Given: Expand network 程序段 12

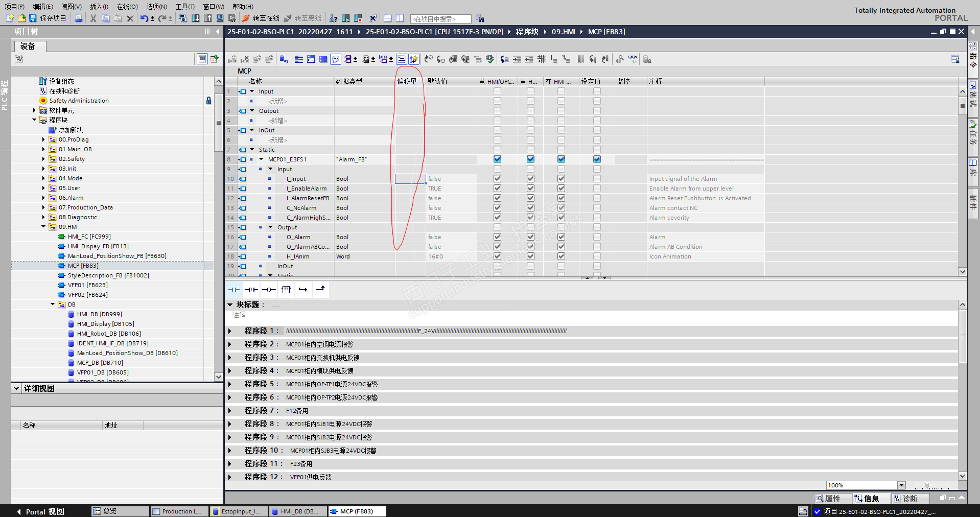Looking at the screenshot, I should click(x=230, y=477).
